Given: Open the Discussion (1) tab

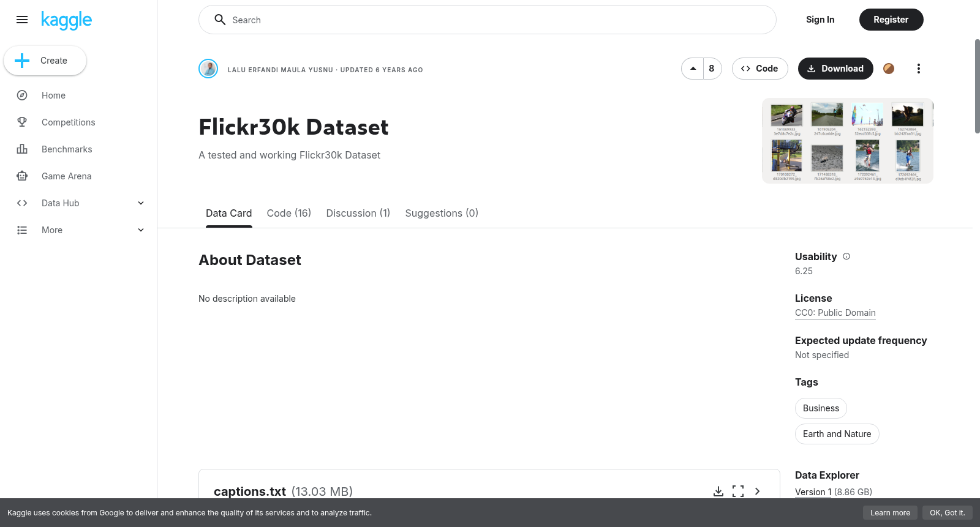Looking at the screenshot, I should (x=358, y=213).
